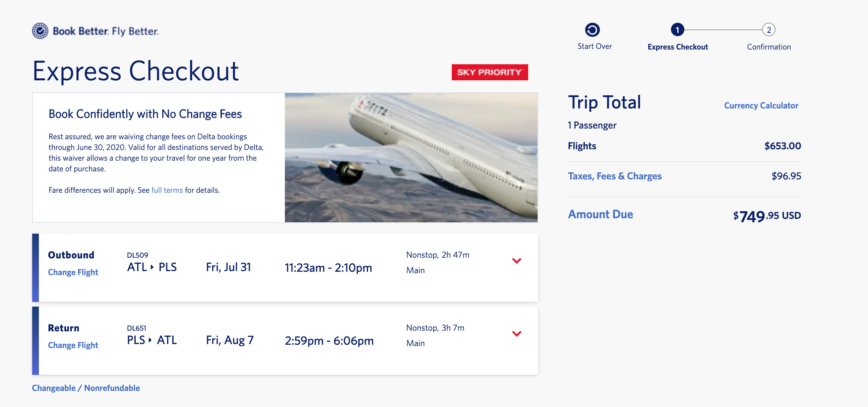Click the Confirmation step label

tap(768, 47)
